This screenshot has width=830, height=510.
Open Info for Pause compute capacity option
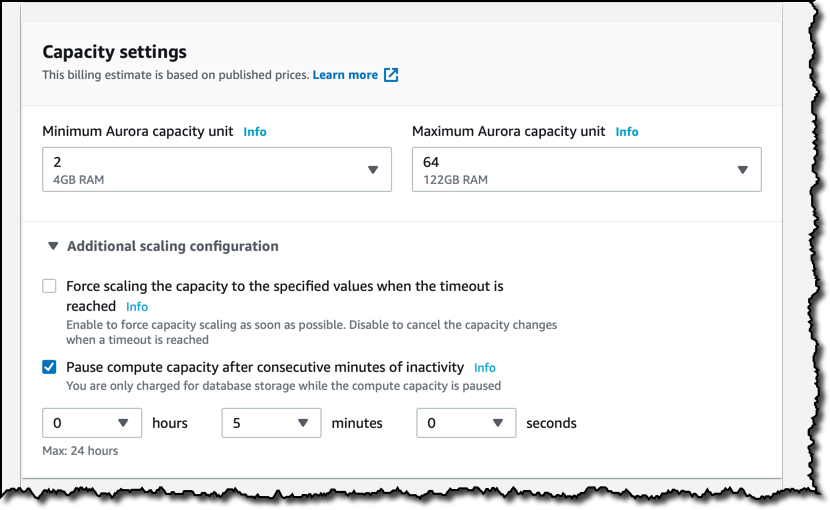pyautogui.click(x=484, y=367)
